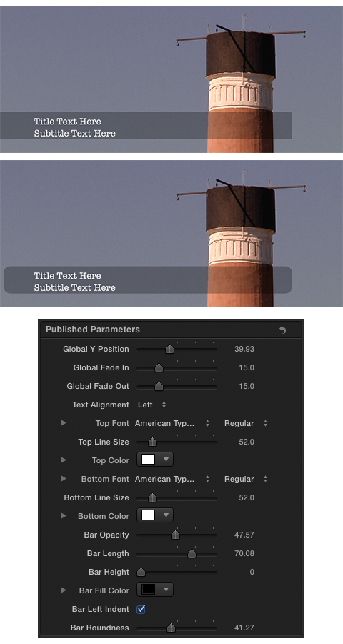Open the Bottom Font family dropdown
343x644 pixels.
coord(172,479)
